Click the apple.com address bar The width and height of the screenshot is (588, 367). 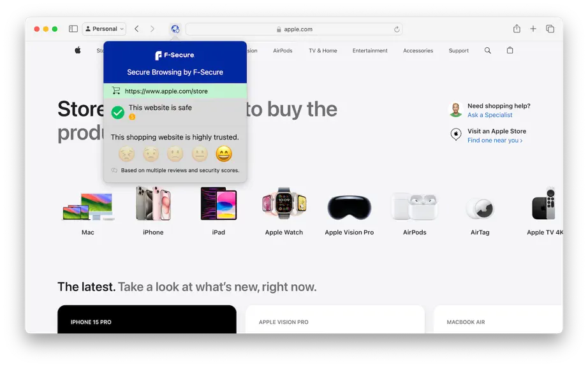coord(294,29)
